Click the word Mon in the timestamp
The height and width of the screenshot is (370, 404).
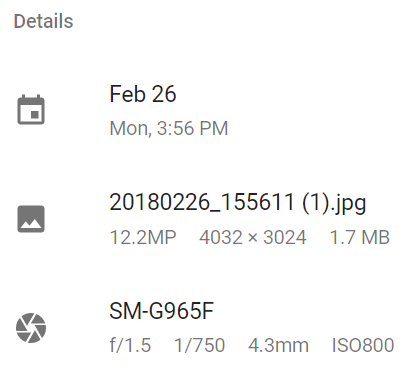click(x=128, y=128)
